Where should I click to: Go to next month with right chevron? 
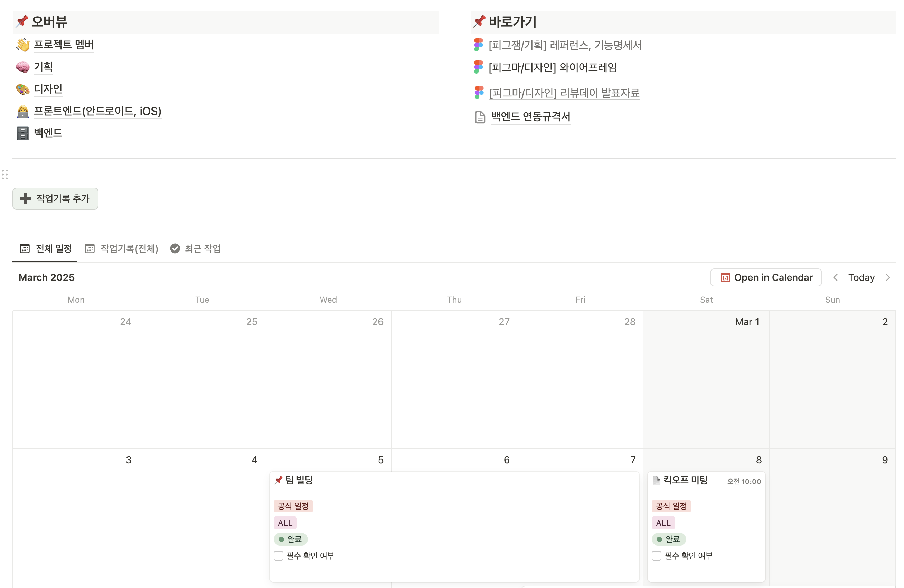coord(888,278)
